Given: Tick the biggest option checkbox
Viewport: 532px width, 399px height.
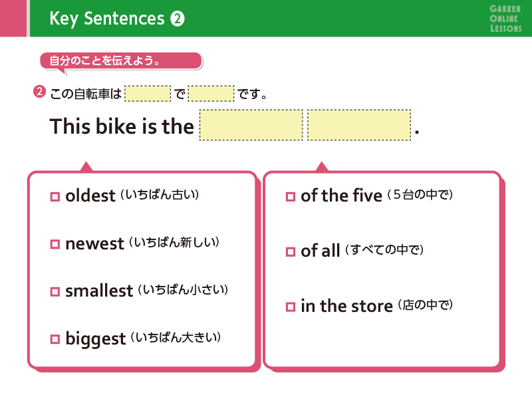Looking at the screenshot, I should coord(55,339).
